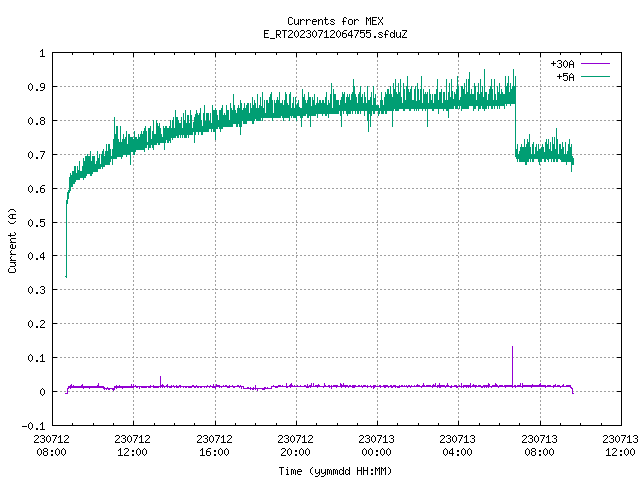Click the y-axis value 0
Screen dimensions: 640x480
tap(42, 392)
